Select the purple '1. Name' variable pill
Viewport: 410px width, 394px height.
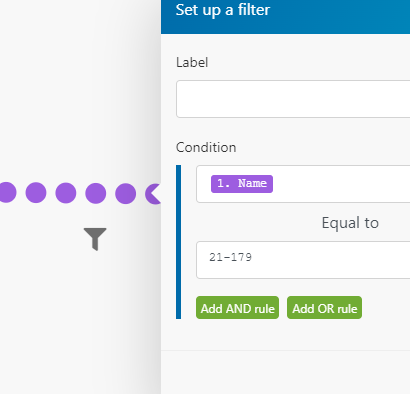242,184
